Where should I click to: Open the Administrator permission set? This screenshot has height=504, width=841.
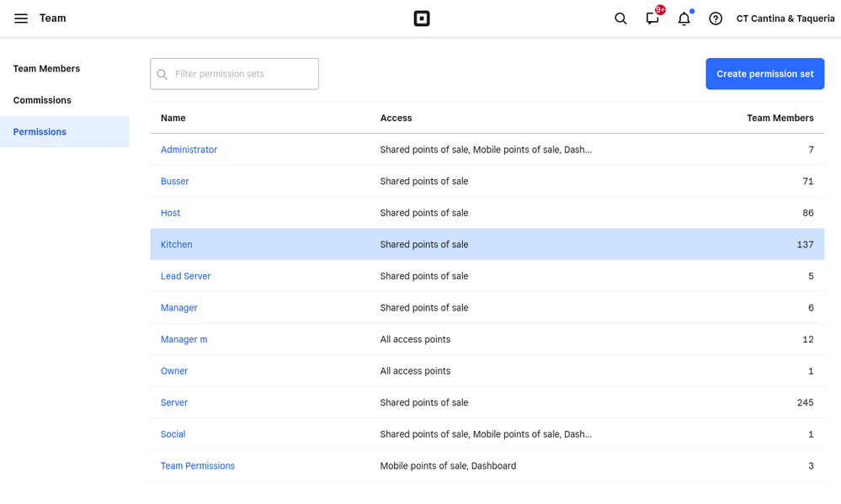coord(189,149)
